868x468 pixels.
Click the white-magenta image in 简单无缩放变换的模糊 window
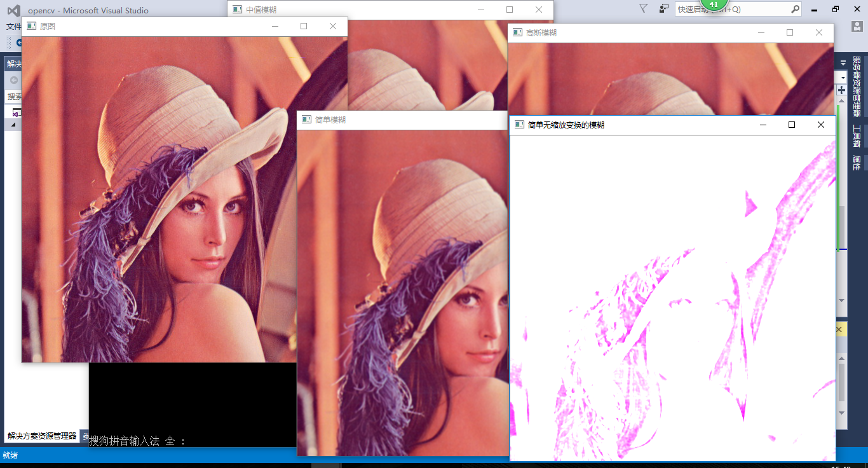click(x=672, y=298)
